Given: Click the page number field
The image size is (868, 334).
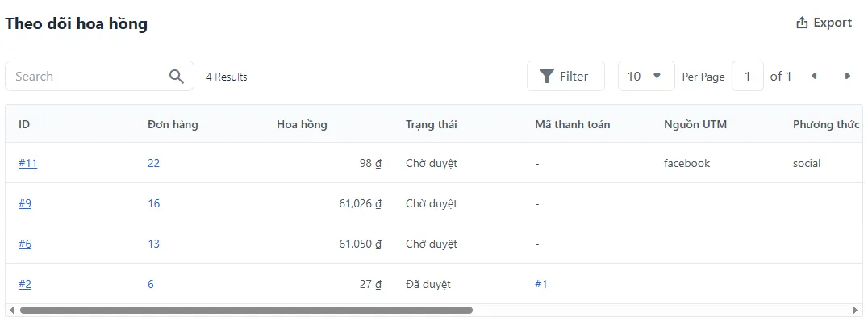Looking at the screenshot, I should click(x=747, y=76).
